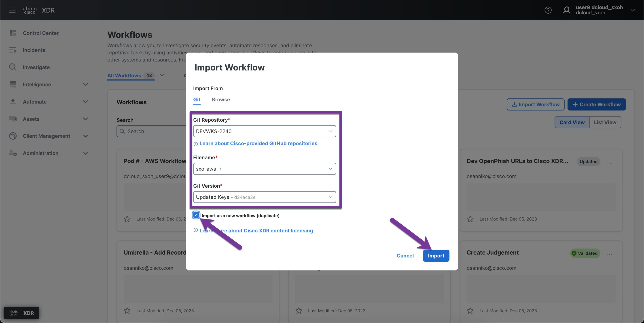Open the hamburger navigation menu
The image size is (644, 323).
(12, 10)
